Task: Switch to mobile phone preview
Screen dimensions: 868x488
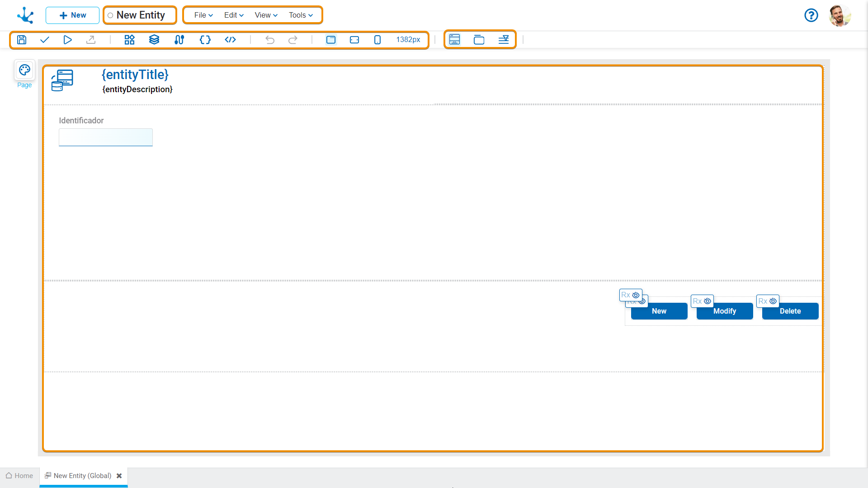Action: [x=377, y=40]
